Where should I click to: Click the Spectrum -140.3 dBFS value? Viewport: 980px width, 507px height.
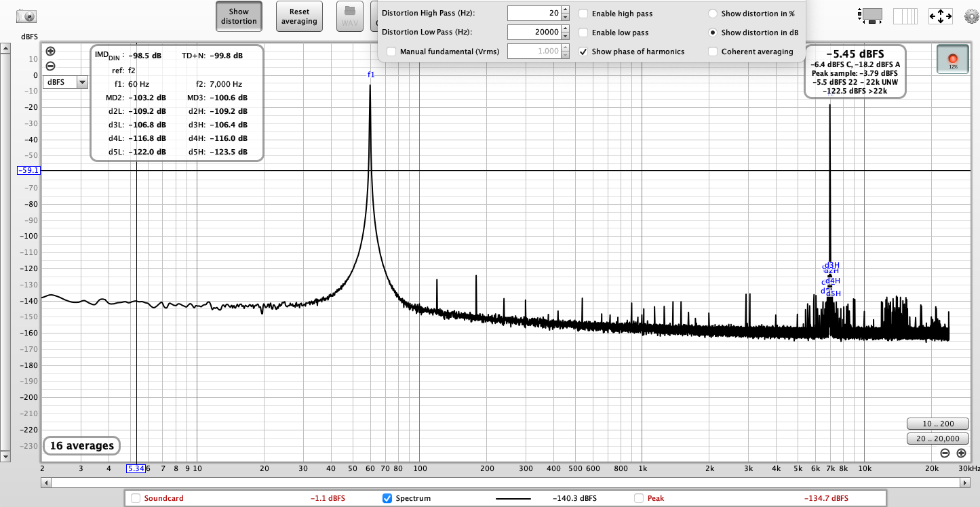(574, 498)
